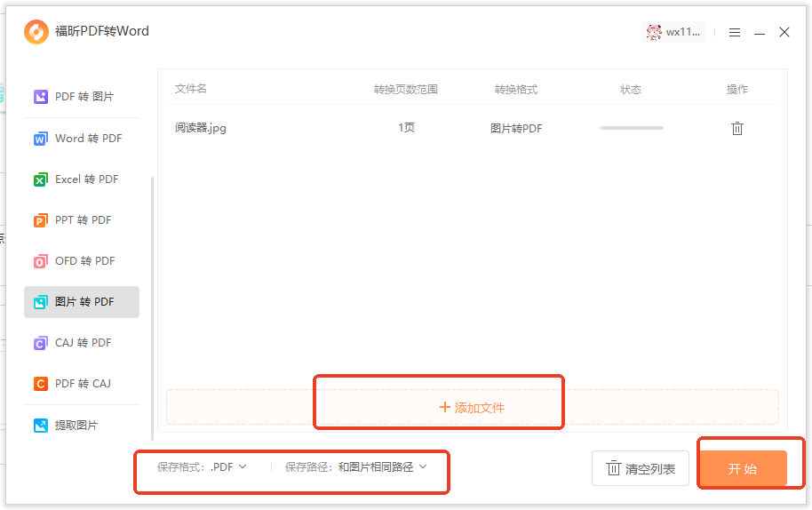Click the PPT 转 PDF icon
The image size is (812, 510).
point(40,220)
